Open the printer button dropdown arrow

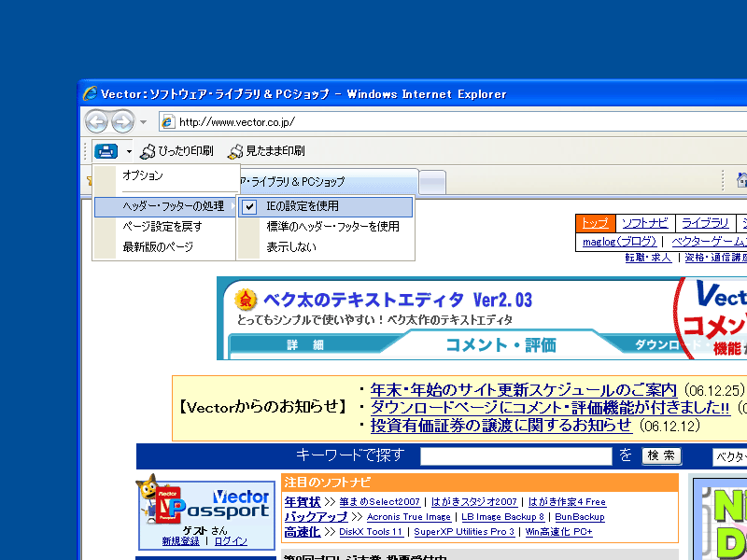click(129, 152)
